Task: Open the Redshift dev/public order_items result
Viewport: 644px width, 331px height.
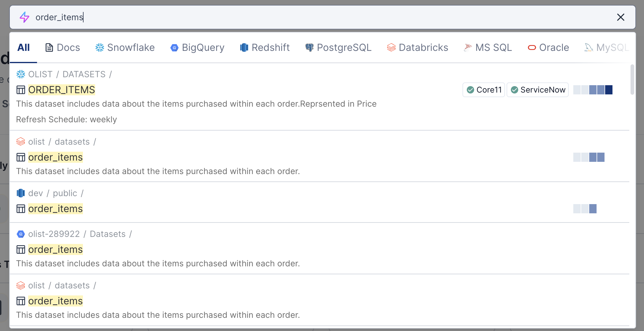Action: point(55,209)
